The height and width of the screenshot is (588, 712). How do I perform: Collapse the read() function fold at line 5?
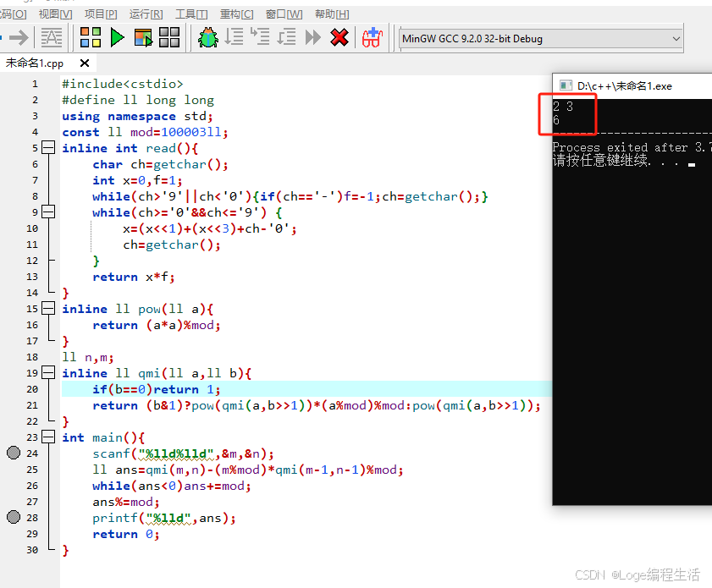pyautogui.click(x=48, y=147)
